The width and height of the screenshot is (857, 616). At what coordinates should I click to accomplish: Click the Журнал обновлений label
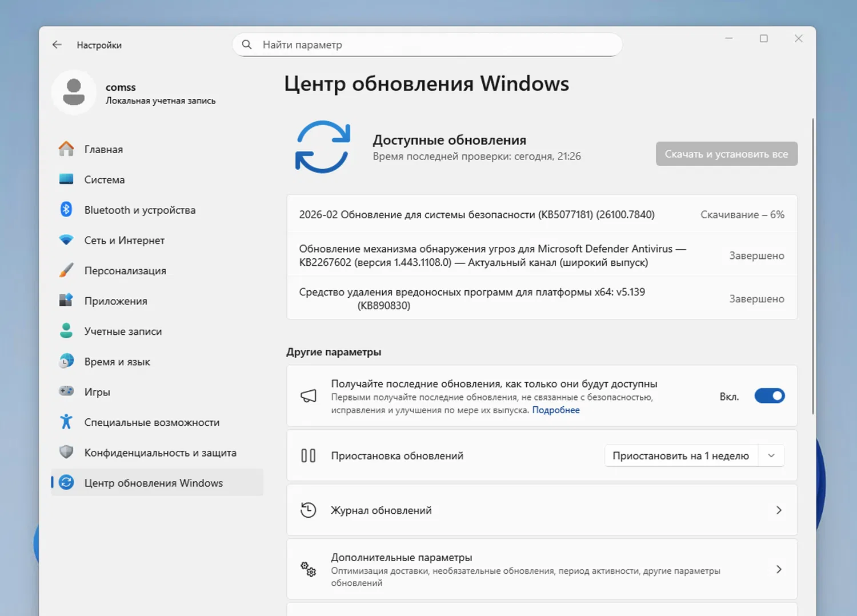[x=381, y=510]
